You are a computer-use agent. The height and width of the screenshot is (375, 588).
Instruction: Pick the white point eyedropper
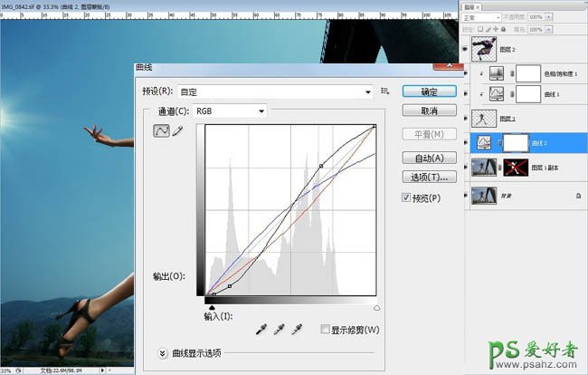(296, 329)
